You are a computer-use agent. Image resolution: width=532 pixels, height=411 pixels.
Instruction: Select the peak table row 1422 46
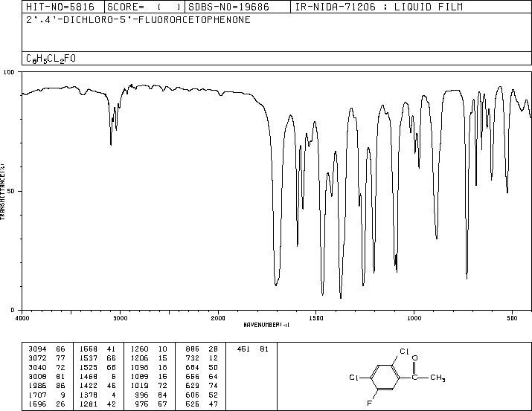click(x=97, y=386)
